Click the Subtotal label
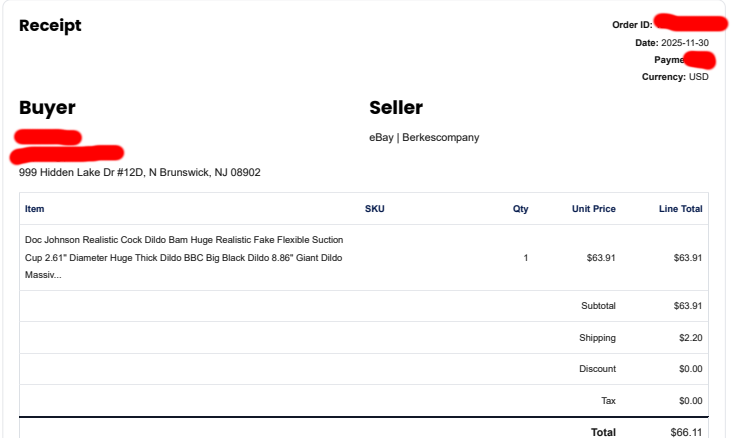The image size is (743, 438). (x=598, y=306)
